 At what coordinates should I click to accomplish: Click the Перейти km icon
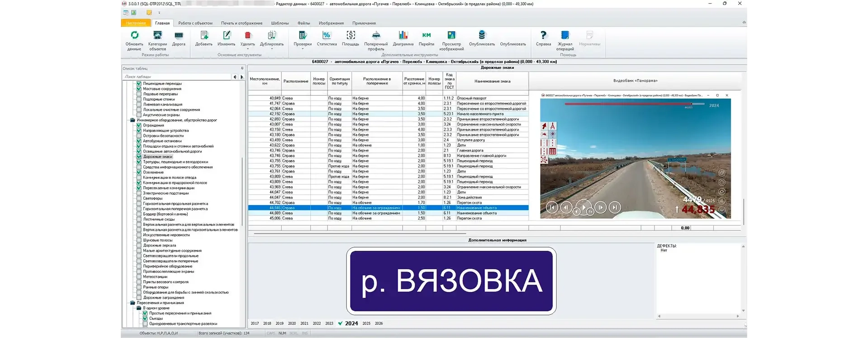(x=426, y=35)
